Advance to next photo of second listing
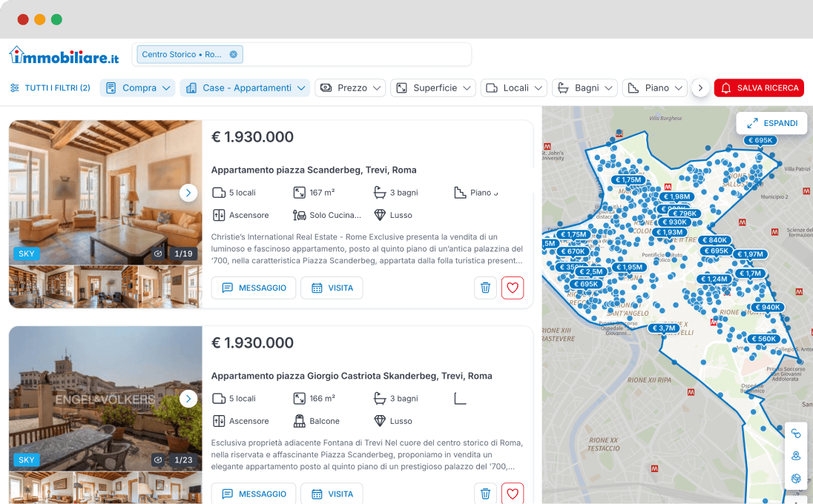The width and height of the screenshot is (813, 504). 188,399
